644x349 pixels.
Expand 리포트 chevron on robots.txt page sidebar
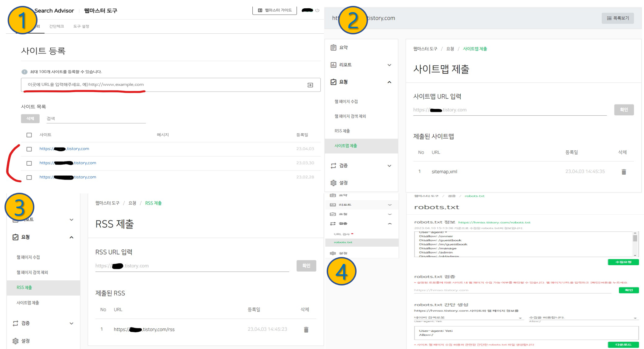click(390, 205)
